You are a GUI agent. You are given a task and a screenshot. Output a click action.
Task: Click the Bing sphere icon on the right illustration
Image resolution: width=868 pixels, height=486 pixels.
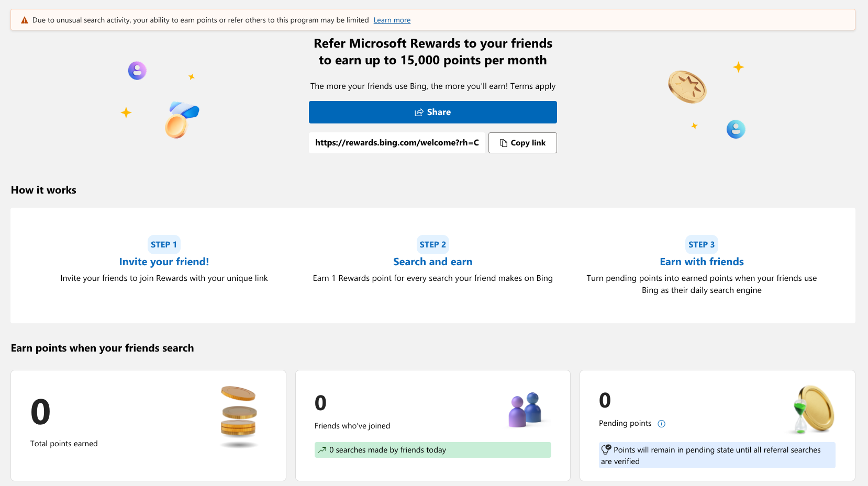[x=736, y=129]
